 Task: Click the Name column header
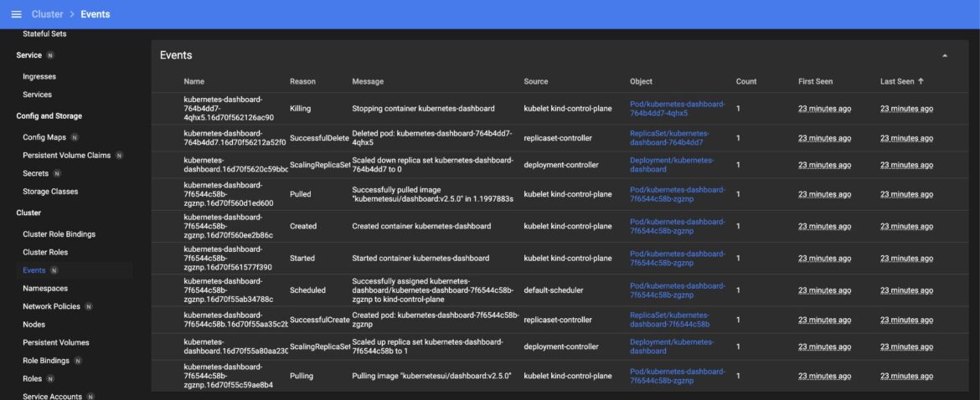point(193,82)
